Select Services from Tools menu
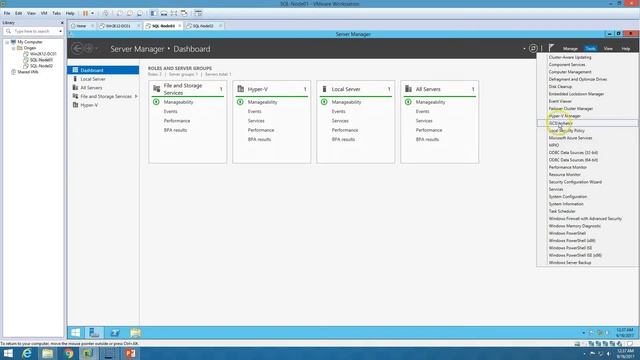 587,189
